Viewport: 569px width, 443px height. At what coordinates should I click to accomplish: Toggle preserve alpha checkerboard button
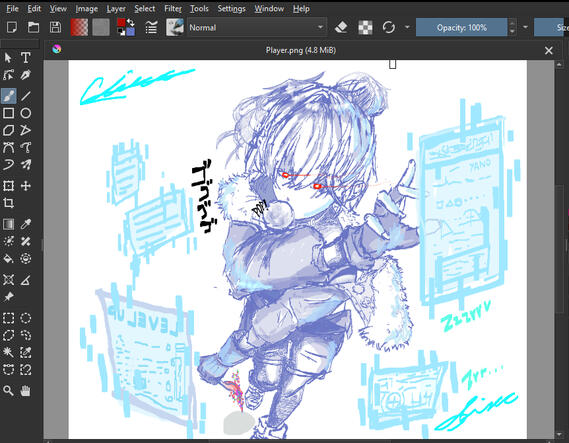pos(365,28)
